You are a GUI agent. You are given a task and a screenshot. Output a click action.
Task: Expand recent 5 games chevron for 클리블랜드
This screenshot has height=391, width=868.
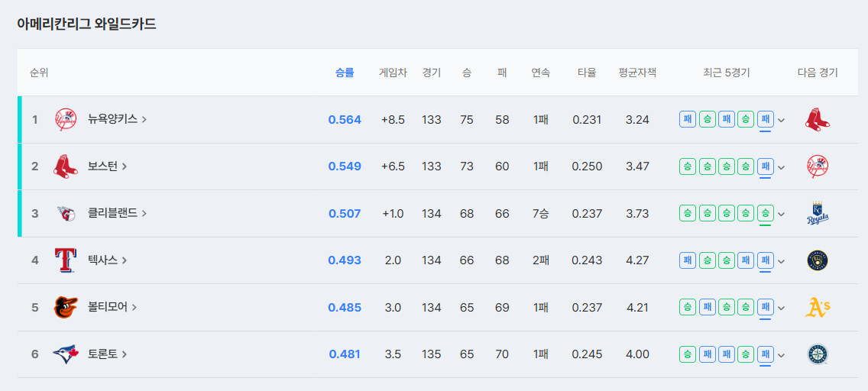pos(782,214)
